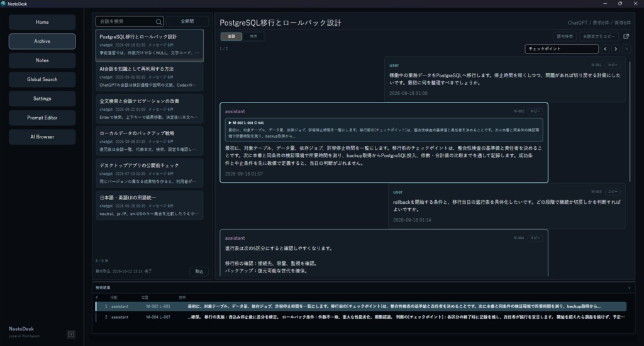Switch to the 会話 tab
The image size is (644, 346).
pyautogui.click(x=231, y=36)
